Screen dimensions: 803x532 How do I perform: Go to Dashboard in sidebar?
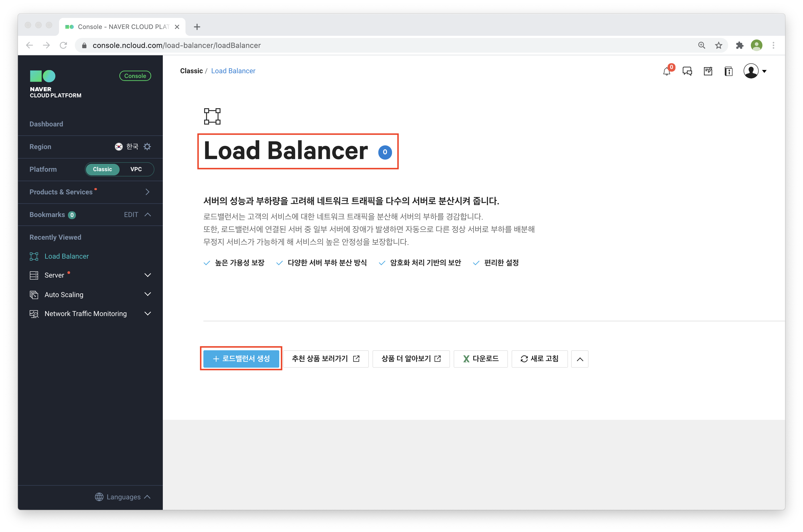[46, 124]
